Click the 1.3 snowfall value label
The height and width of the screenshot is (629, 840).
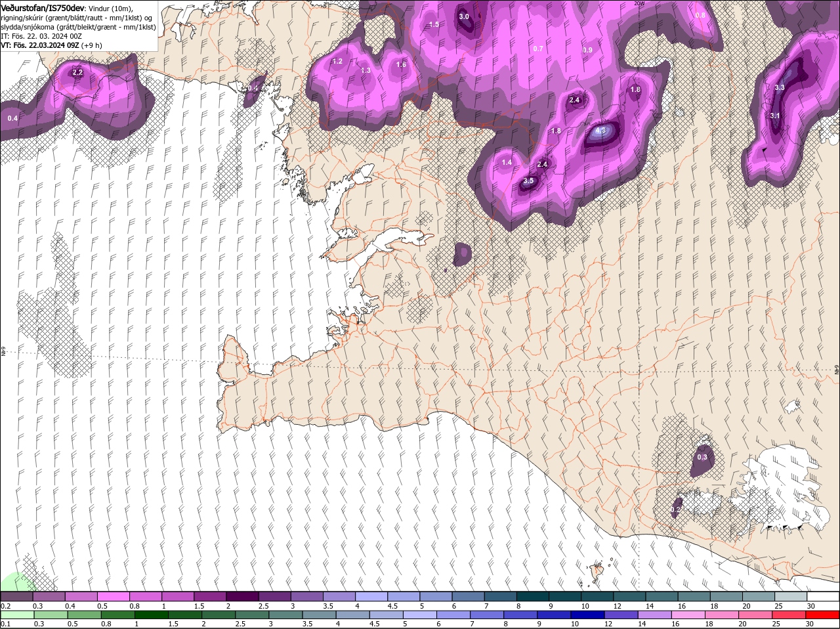(x=366, y=70)
